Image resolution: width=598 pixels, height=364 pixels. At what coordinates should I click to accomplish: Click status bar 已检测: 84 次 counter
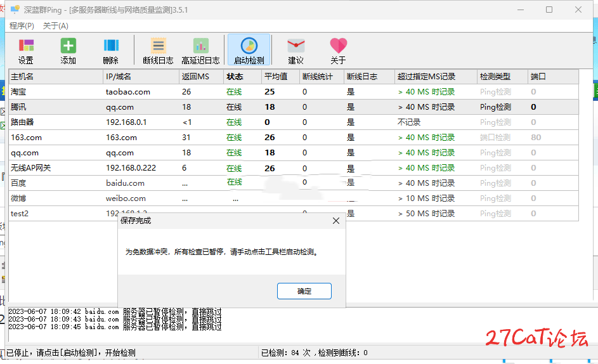(285, 353)
